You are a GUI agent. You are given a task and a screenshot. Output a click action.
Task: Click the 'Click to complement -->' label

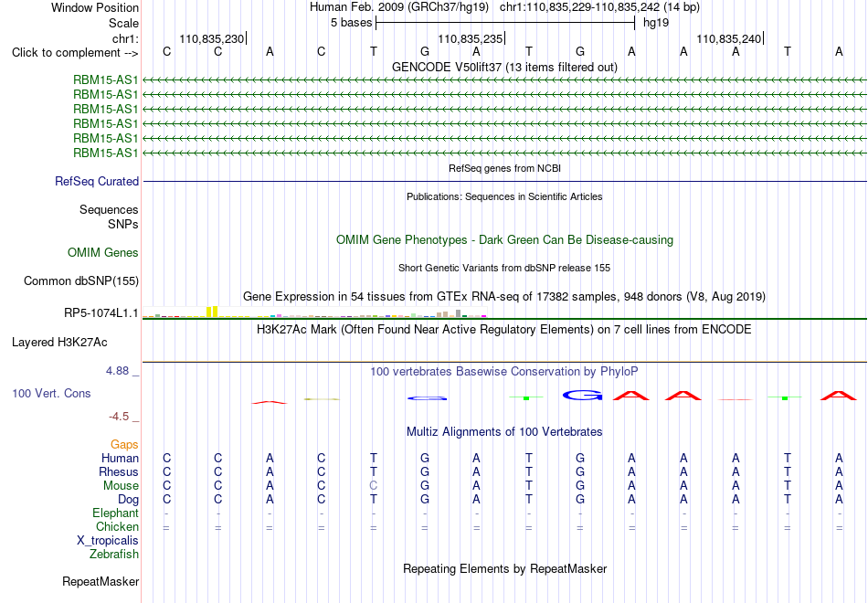coord(75,53)
